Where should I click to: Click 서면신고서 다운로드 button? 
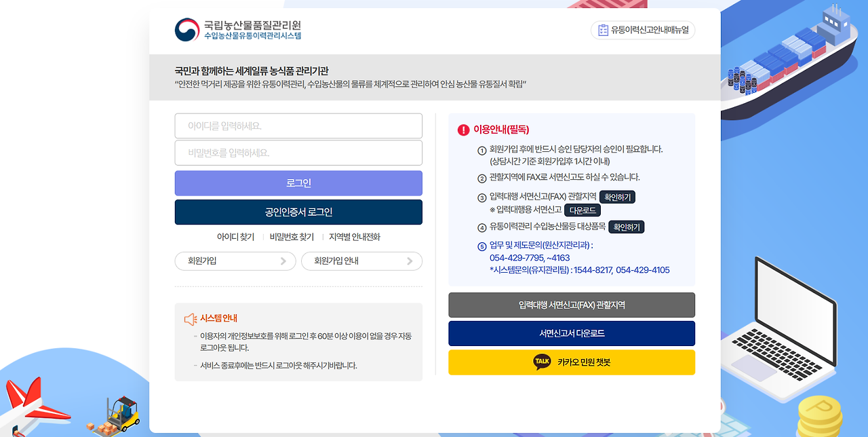[572, 334]
